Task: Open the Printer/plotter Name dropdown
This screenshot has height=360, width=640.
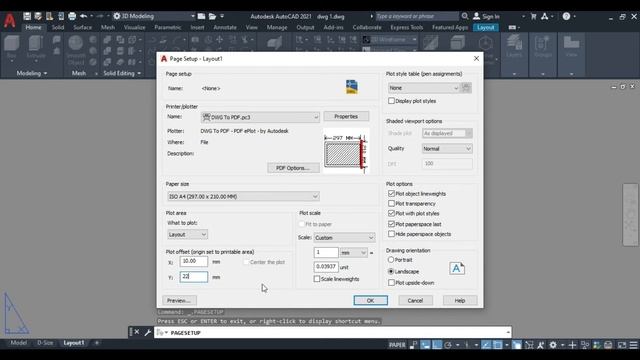Action: click(260, 117)
